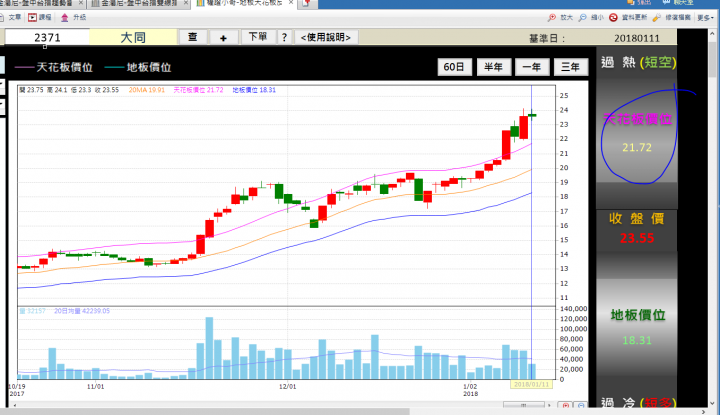Select the 60日 range button
Viewport: 720px width, 415px height.
pyautogui.click(x=454, y=67)
